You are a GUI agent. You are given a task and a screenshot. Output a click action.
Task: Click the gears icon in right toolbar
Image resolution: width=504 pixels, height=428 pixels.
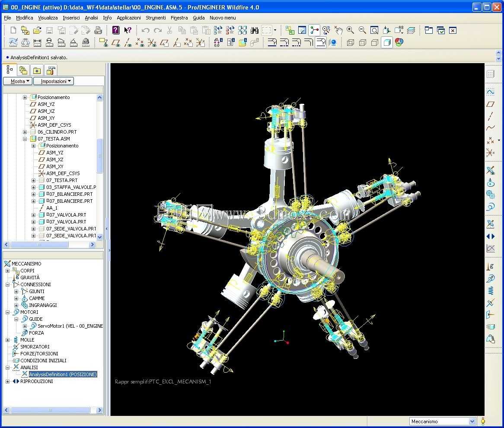tap(491, 194)
